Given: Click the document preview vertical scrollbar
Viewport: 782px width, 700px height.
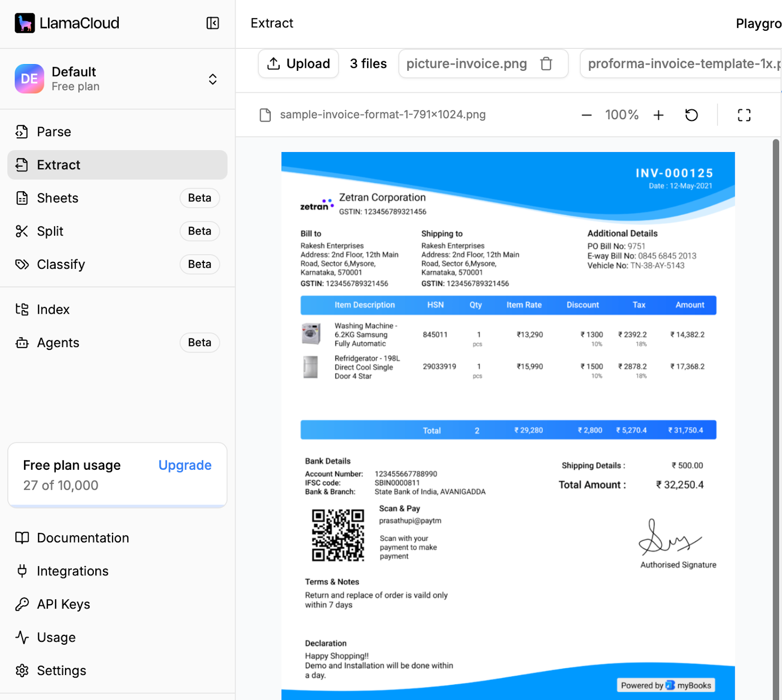Looking at the screenshot, I should pos(776,419).
